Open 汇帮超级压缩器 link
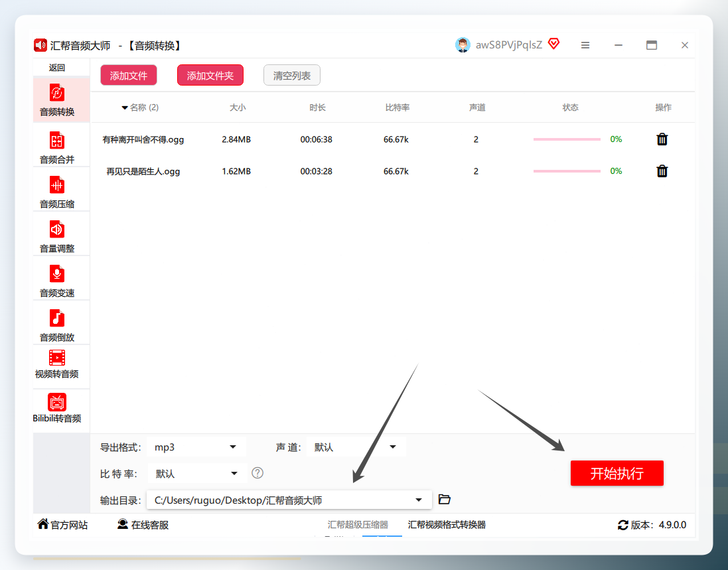728x570 pixels. [358, 524]
